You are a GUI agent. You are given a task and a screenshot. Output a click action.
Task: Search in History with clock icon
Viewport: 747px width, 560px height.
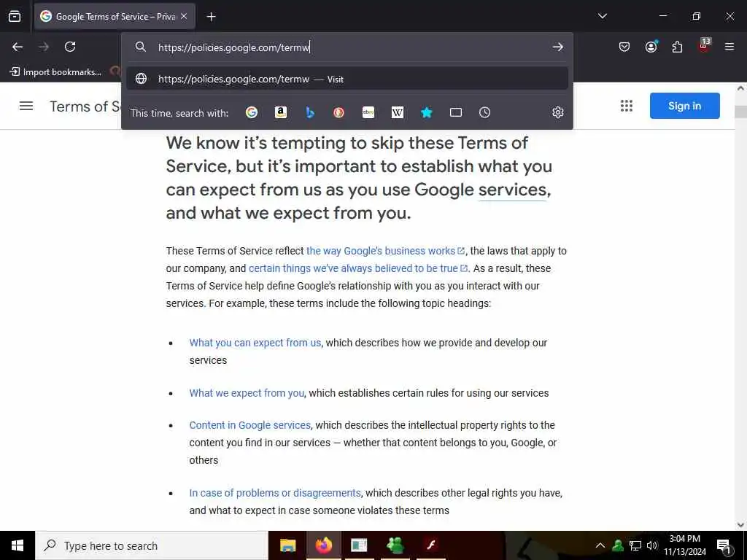pyautogui.click(x=484, y=112)
